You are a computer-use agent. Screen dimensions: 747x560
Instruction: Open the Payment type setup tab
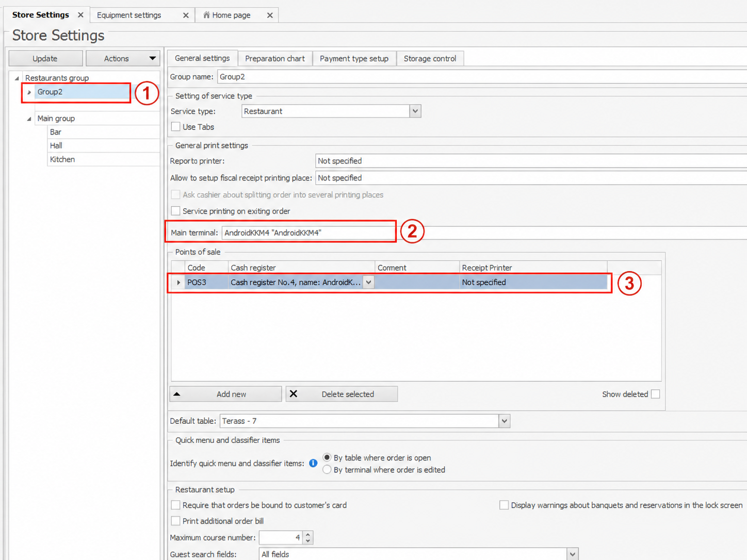354,59
